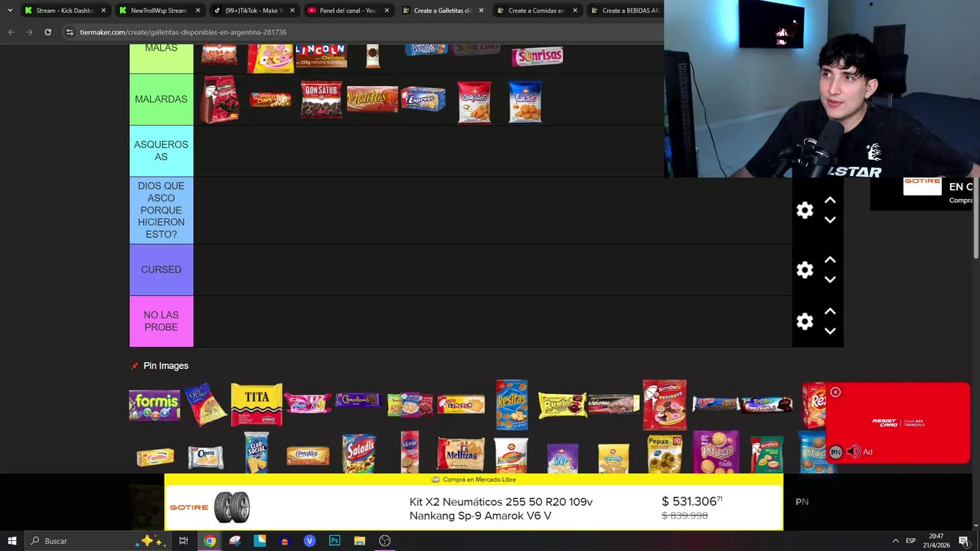The height and width of the screenshot is (551, 980).
Task: Click the Buscar taskbar search box
Action: click(x=96, y=541)
